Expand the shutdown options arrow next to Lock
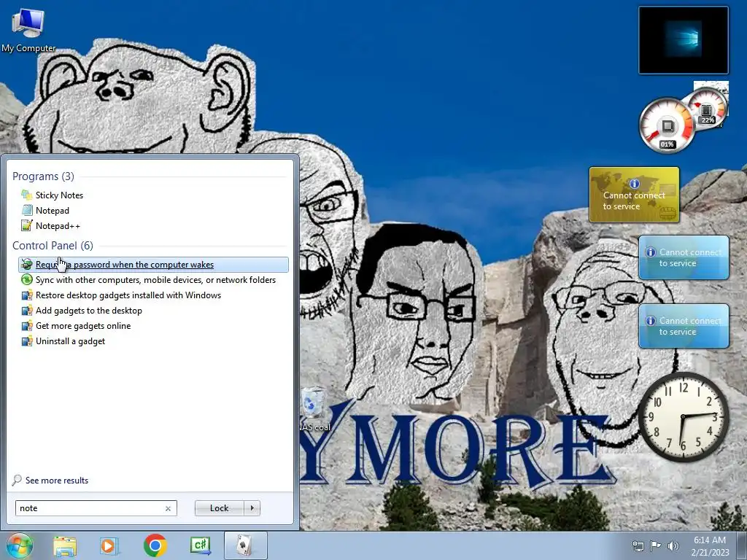The height and width of the screenshot is (560, 747). coord(252,508)
